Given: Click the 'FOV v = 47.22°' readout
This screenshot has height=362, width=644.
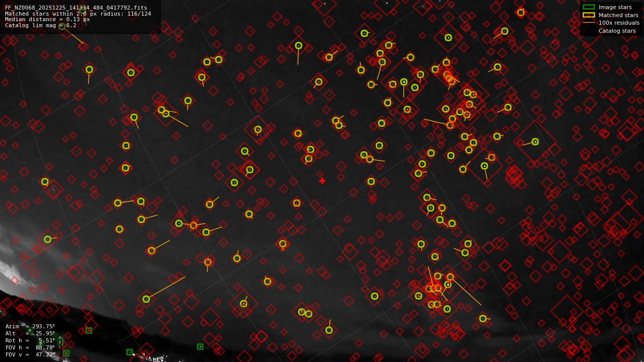Looking at the screenshot, I should point(30,354).
